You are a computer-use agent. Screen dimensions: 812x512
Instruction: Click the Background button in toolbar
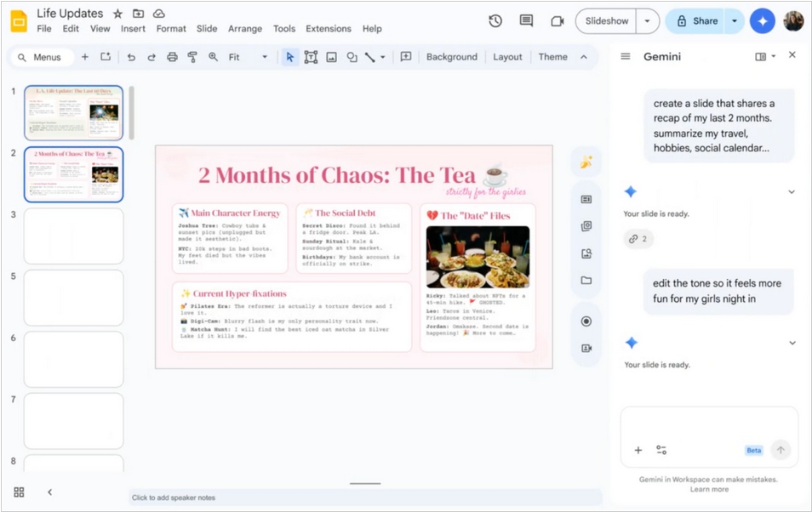pyautogui.click(x=451, y=57)
